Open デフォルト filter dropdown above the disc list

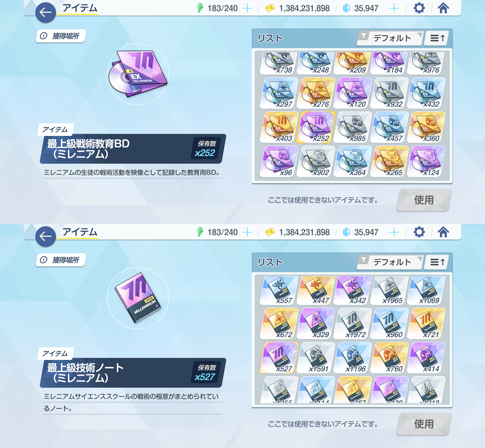(390, 38)
